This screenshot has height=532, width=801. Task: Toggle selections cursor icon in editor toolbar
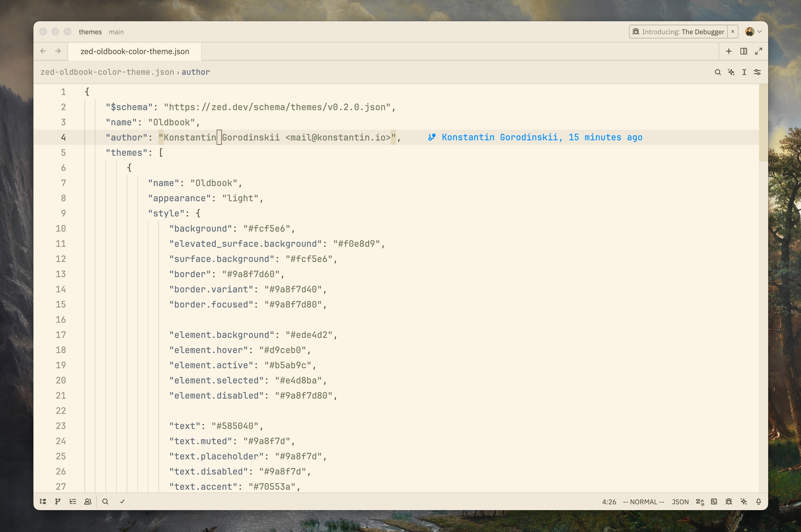click(744, 72)
